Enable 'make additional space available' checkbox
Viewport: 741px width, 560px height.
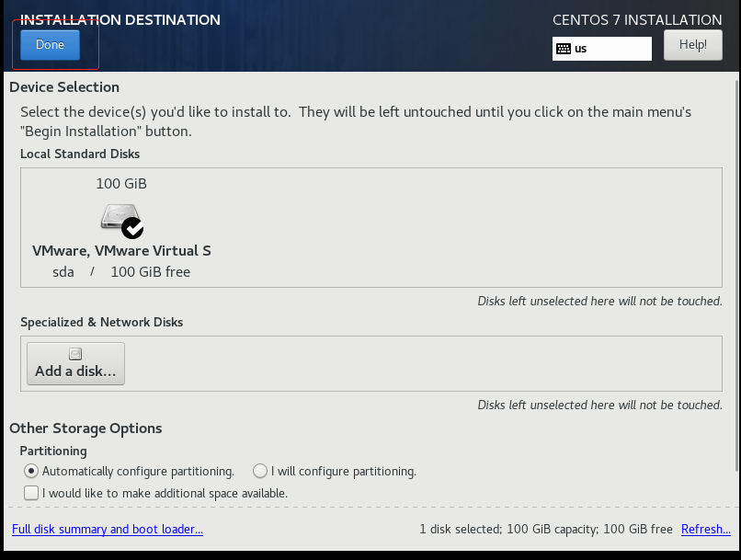(x=32, y=493)
